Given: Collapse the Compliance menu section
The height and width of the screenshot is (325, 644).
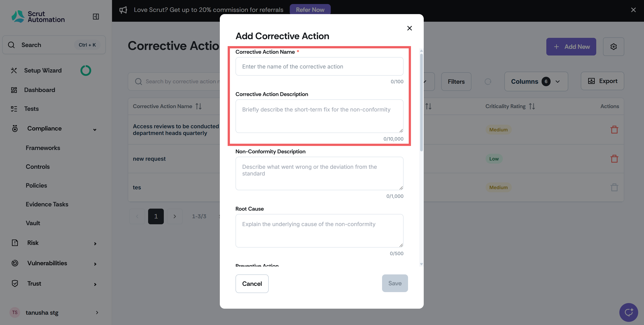Looking at the screenshot, I should [x=95, y=129].
